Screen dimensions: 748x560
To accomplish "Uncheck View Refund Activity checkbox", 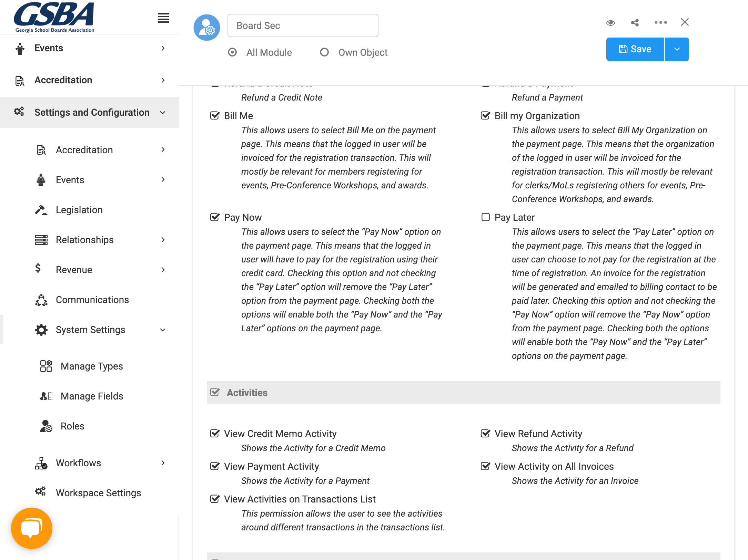I will click(x=485, y=433).
